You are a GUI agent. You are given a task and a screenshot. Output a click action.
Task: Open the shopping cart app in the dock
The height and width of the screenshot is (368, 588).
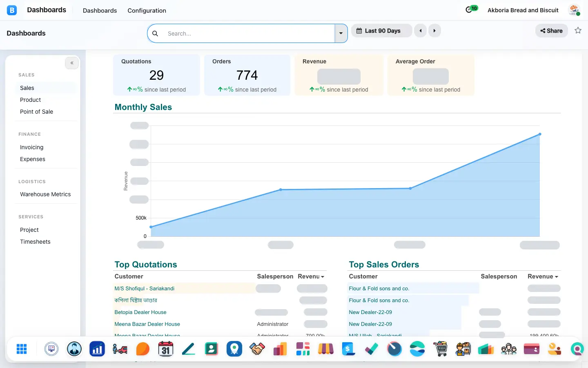tap(440, 349)
